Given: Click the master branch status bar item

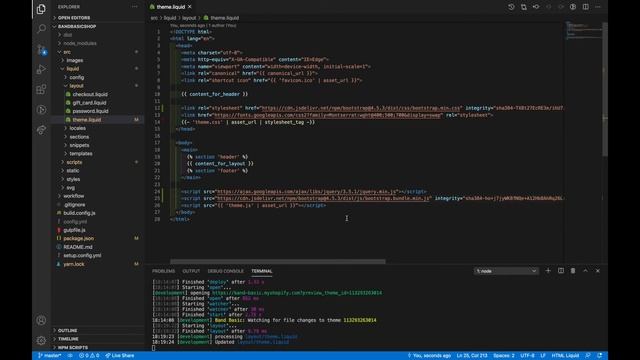Looking at the screenshot, I should tap(50, 356).
